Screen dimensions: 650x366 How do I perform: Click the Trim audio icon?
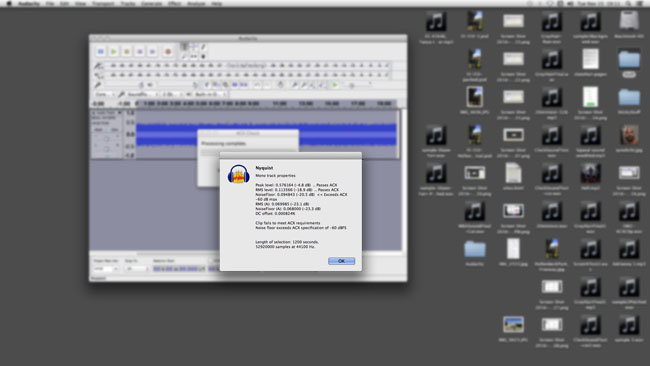(235, 85)
